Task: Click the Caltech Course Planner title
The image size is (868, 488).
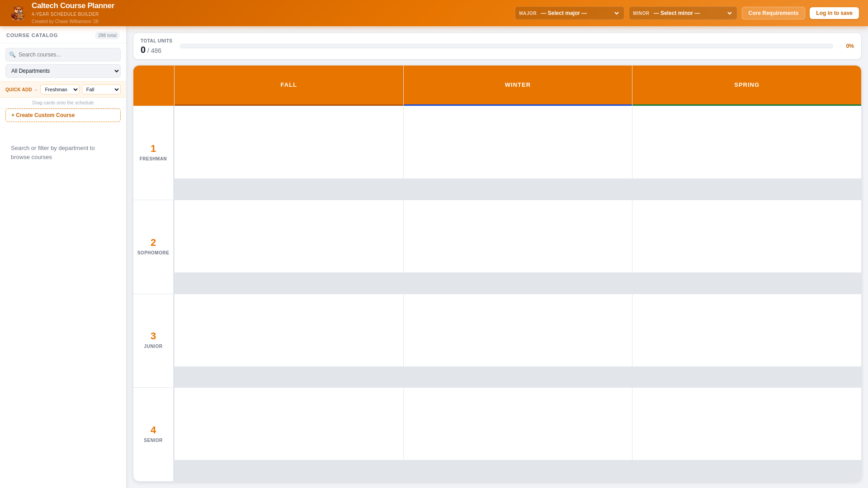Action: 73,6
